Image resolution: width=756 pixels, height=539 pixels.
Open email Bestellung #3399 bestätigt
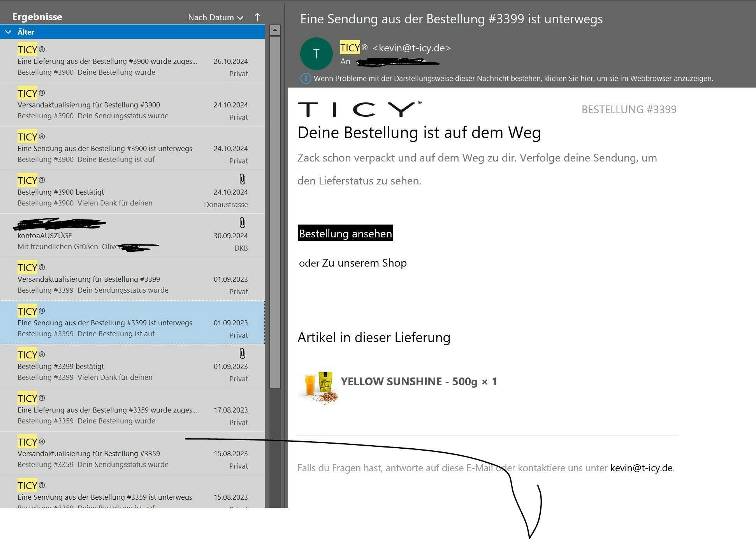pyautogui.click(x=132, y=366)
